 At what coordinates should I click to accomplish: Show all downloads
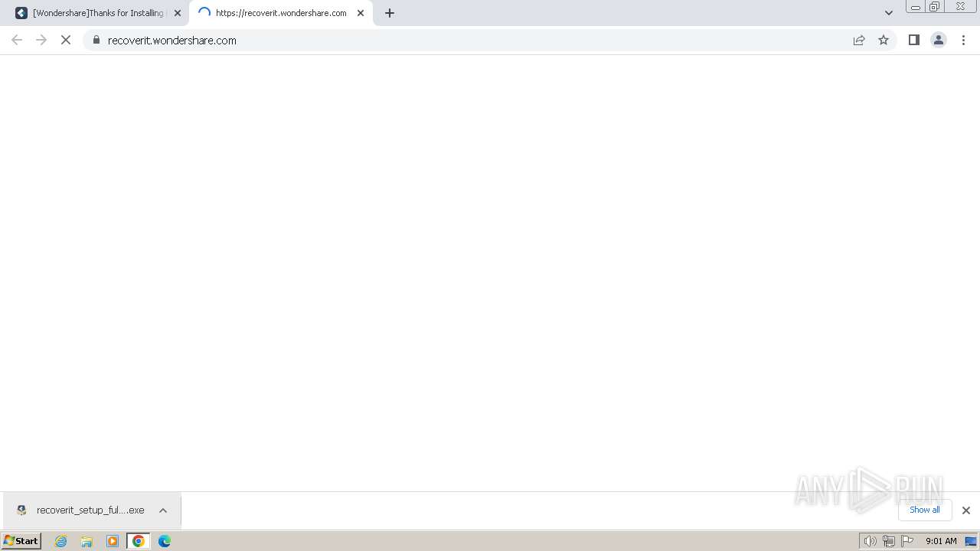925,510
